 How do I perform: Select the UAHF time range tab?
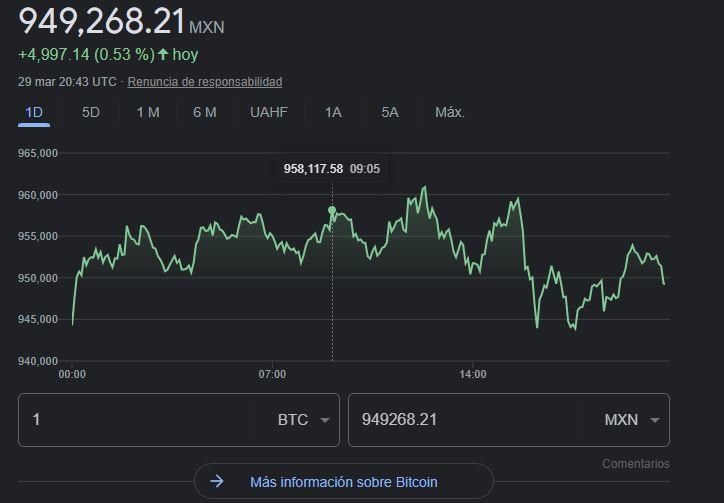(x=269, y=112)
